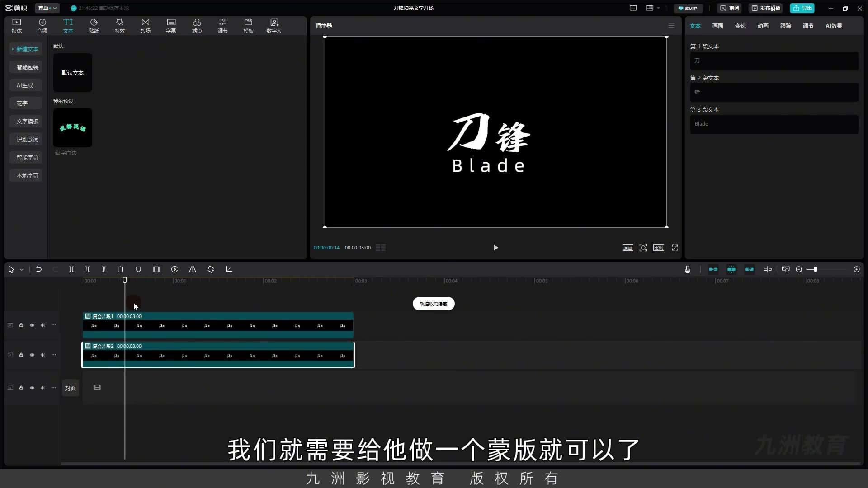Toggle preview axis in timeline
868x488 pixels.
[768, 269]
